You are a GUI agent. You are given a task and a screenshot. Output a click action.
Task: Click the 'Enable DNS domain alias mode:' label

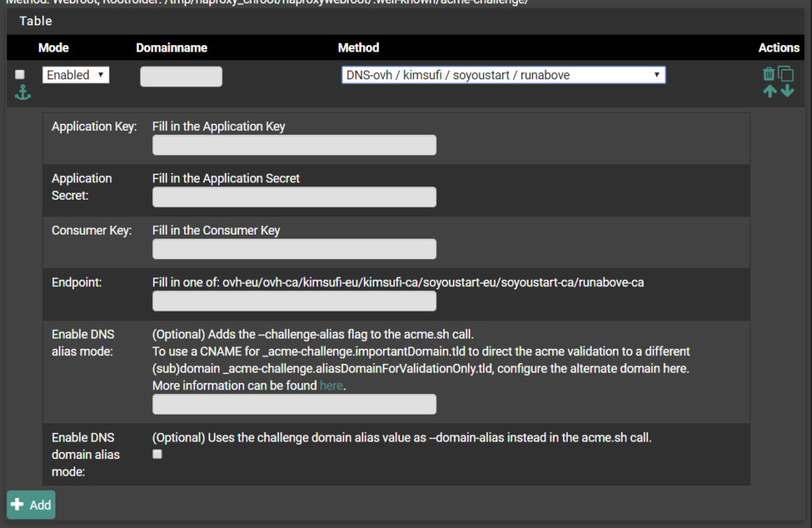click(86, 454)
